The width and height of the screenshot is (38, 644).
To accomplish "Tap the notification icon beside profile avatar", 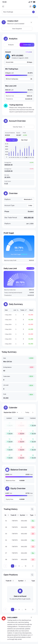I will (30, 6).
